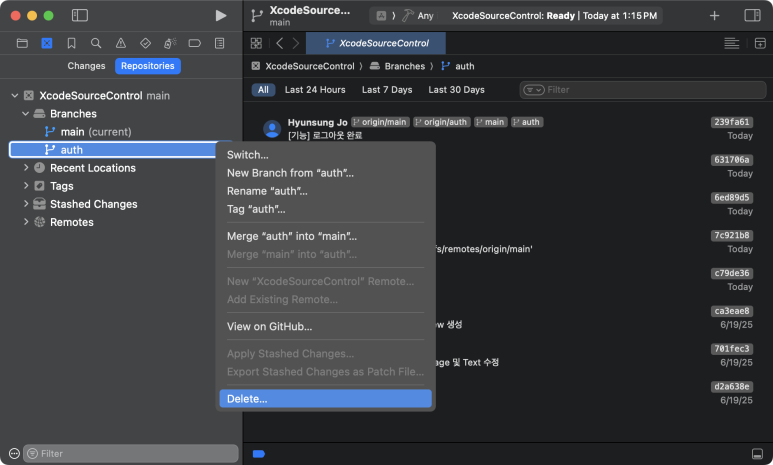Expand Recent Locations
The width and height of the screenshot is (773, 465).
coord(26,168)
